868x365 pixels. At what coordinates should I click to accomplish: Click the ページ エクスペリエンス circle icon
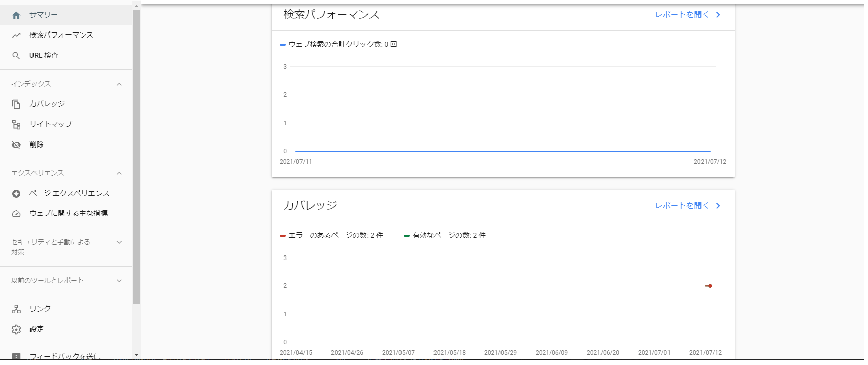pos(16,194)
